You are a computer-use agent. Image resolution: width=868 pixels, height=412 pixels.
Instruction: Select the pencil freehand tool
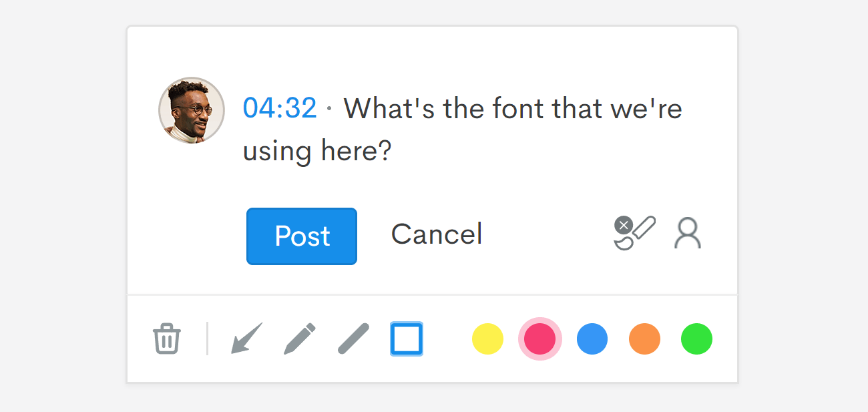point(300,339)
